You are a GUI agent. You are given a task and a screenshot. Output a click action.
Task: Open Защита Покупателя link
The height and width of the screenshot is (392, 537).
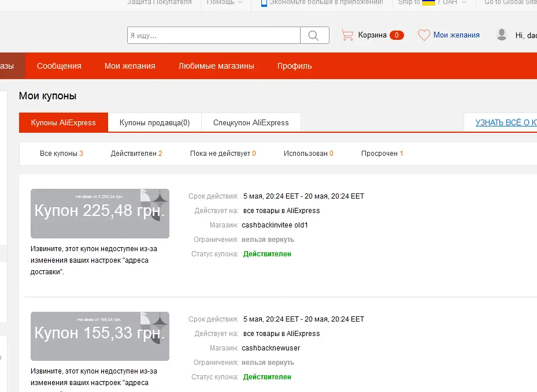[160, 2]
